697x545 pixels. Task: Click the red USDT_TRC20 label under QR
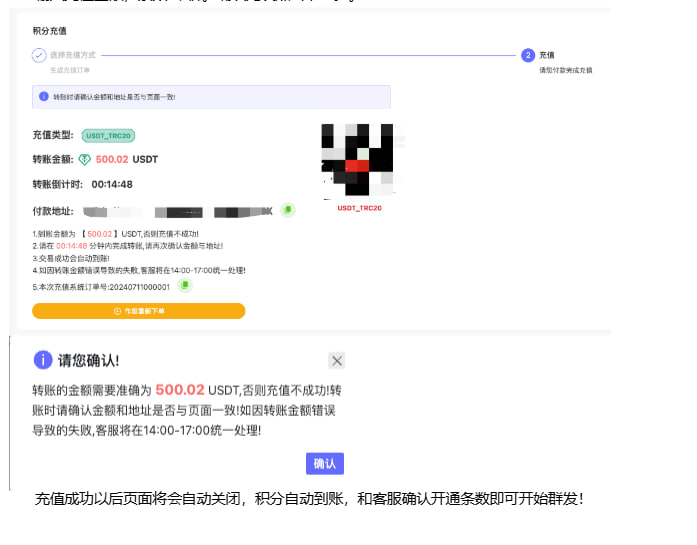[359, 208]
